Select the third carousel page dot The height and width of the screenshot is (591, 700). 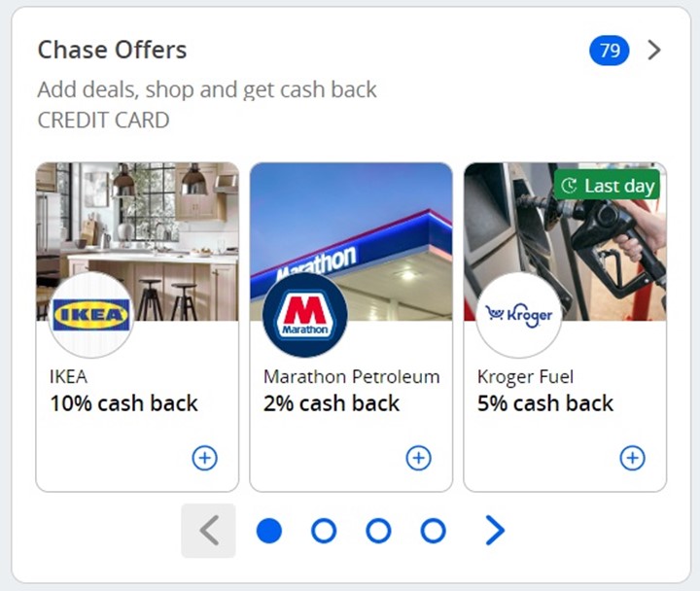click(x=378, y=531)
